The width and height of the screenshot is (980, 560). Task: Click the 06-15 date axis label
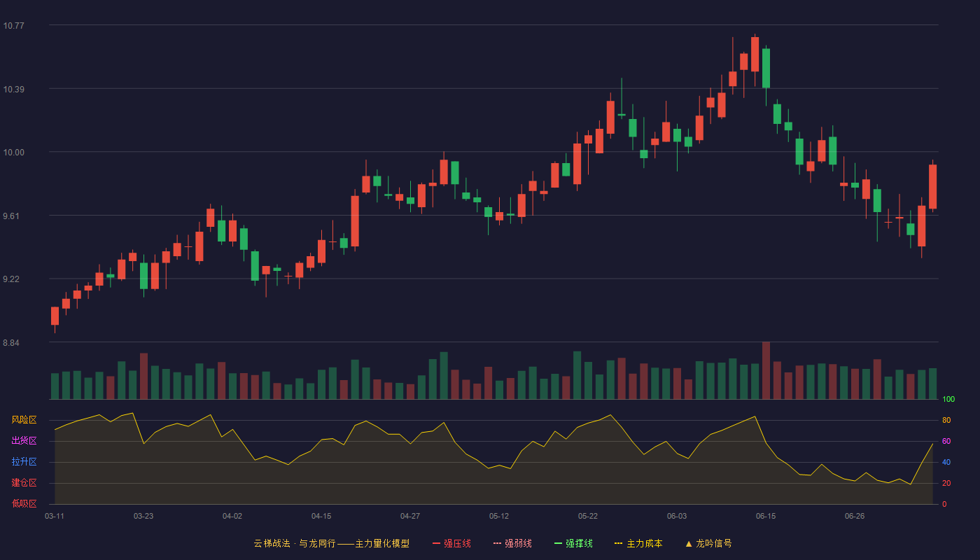(x=766, y=516)
